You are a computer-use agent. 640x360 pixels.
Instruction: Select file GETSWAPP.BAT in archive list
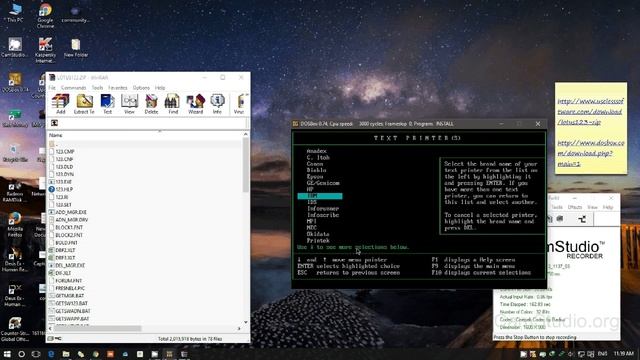coord(72,318)
